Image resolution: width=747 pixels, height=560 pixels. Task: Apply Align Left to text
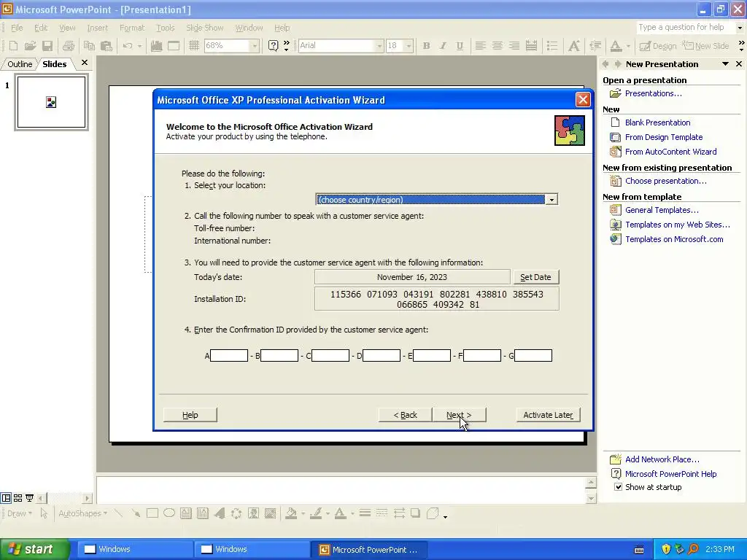[x=480, y=46]
